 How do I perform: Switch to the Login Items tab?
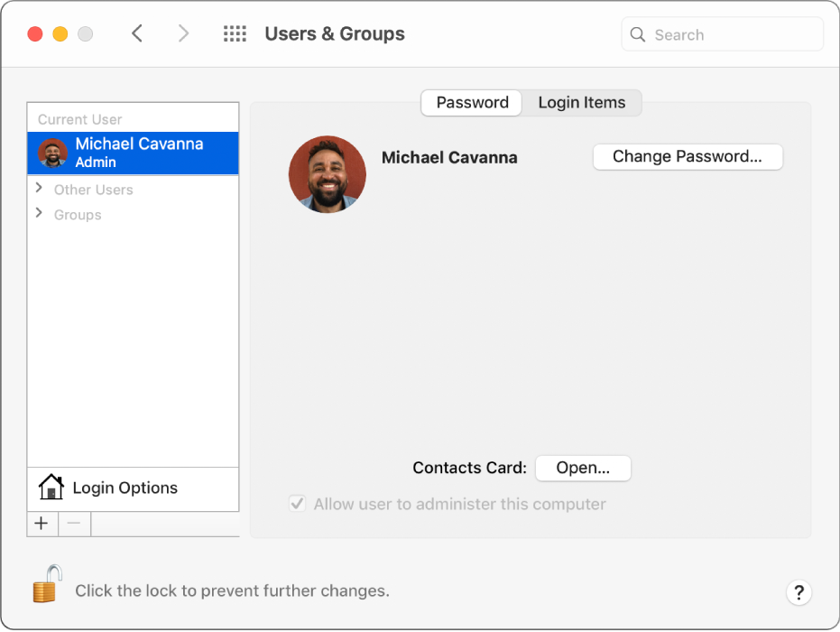coord(581,102)
